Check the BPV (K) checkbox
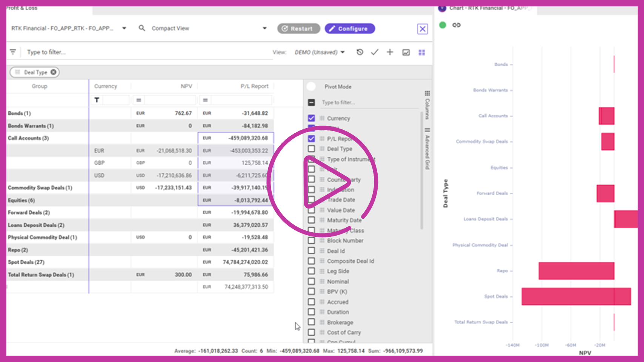Image resolution: width=644 pixels, height=362 pixels. 311,291
